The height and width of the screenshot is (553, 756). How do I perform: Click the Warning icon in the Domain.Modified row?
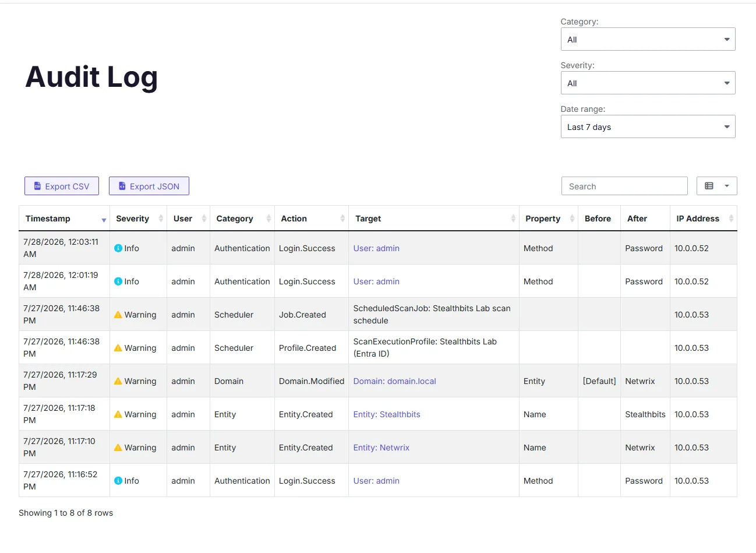coord(118,381)
